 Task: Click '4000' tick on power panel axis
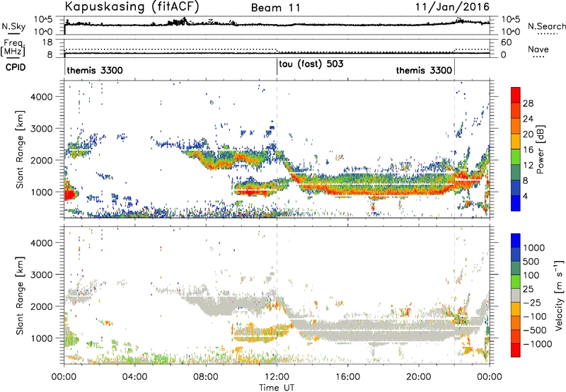(42, 97)
